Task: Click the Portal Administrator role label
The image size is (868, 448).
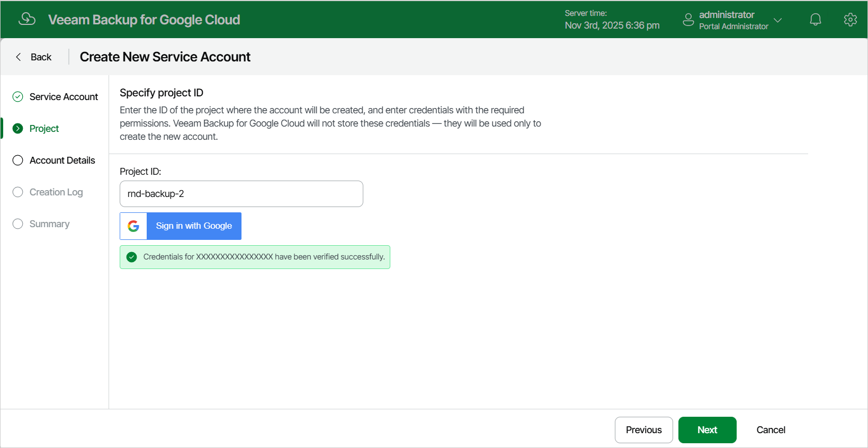Action: click(x=733, y=26)
